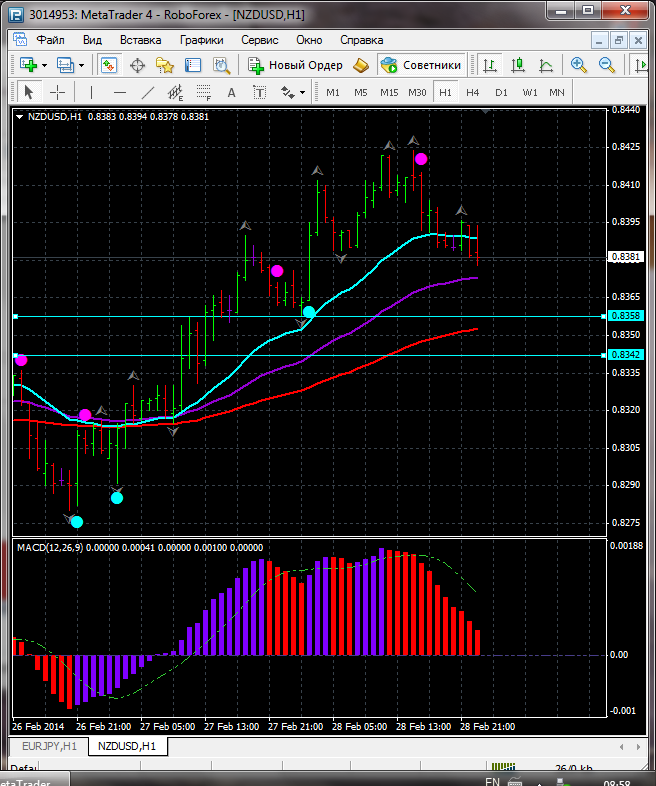
Task: Select the Crosshair tool
Action: 58,92
